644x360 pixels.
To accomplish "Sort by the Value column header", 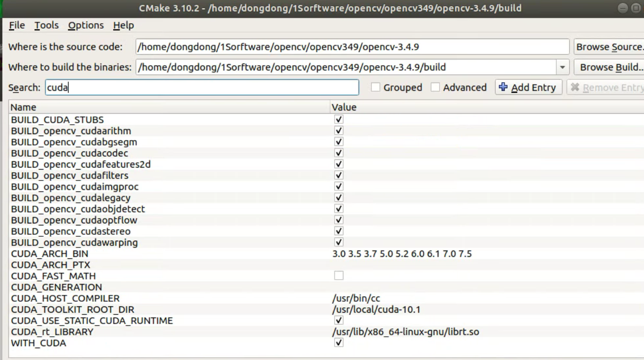I will pyautogui.click(x=487, y=107).
